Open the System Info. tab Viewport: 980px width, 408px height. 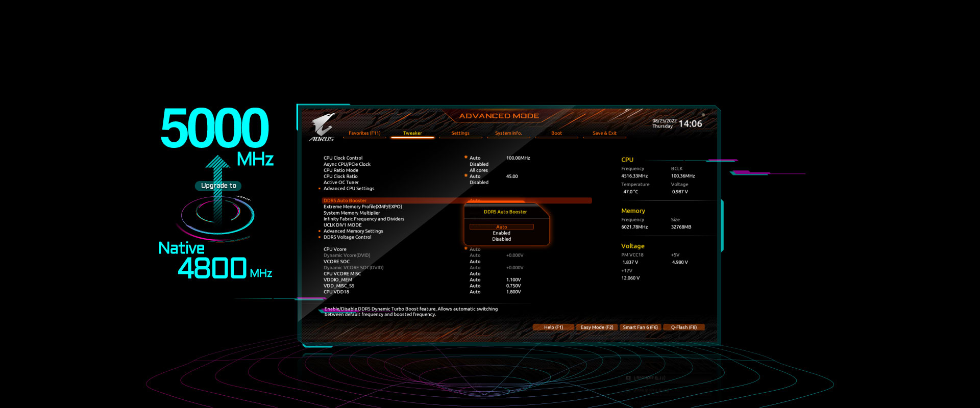508,133
